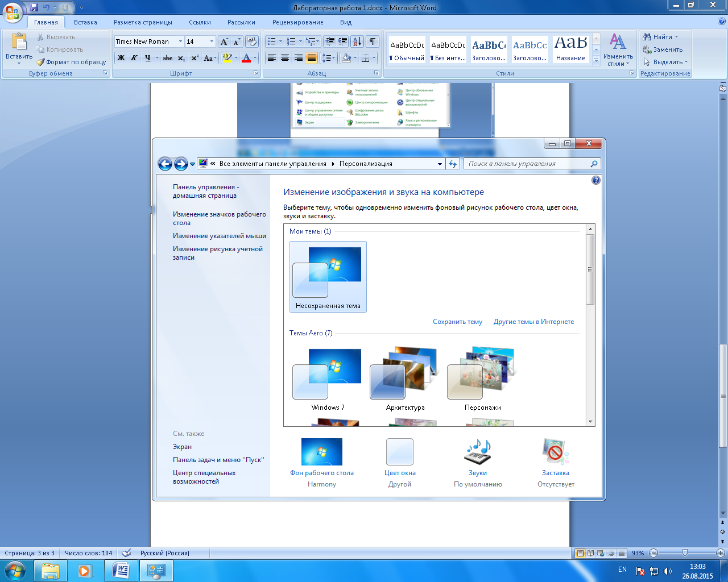This screenshot has width=728, height=582.
Task: Open Word Help question mark icon
Action: [x=722, y=22]
